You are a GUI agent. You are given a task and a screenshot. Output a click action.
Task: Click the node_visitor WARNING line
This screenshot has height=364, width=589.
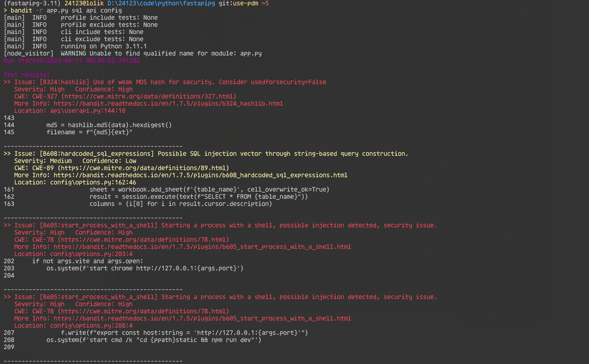click(x=133, y=53)
